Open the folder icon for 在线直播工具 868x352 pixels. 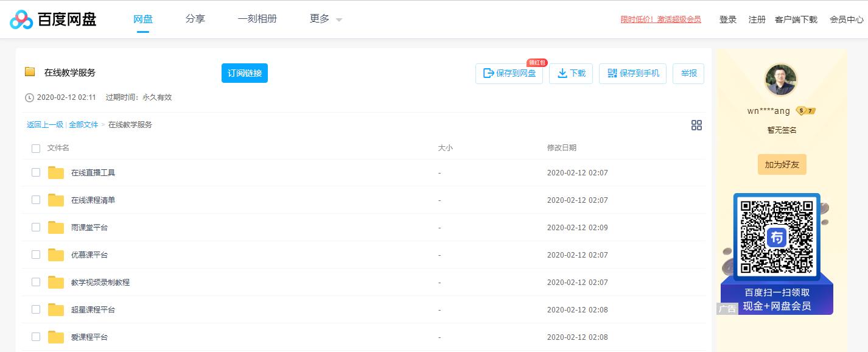(56, 173)
